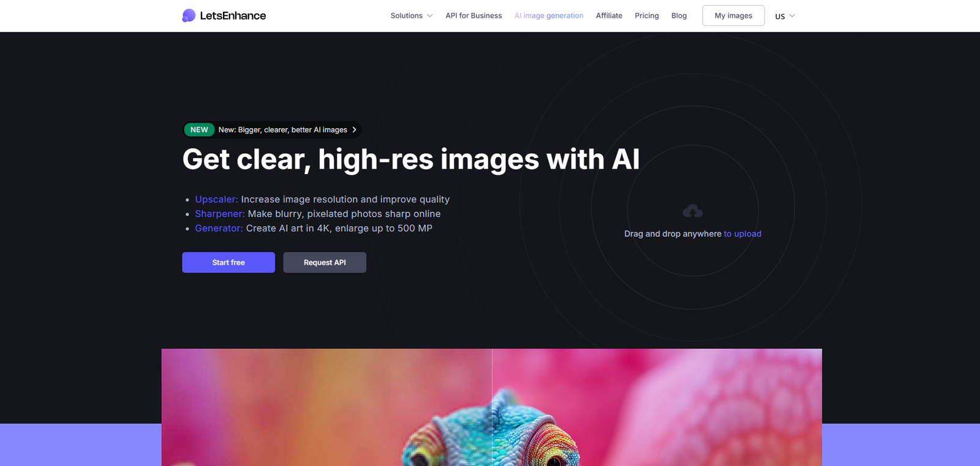Viewport: 980px width, 466px height.
Task: Click the My images button
Action: click(x=733, y=15)
